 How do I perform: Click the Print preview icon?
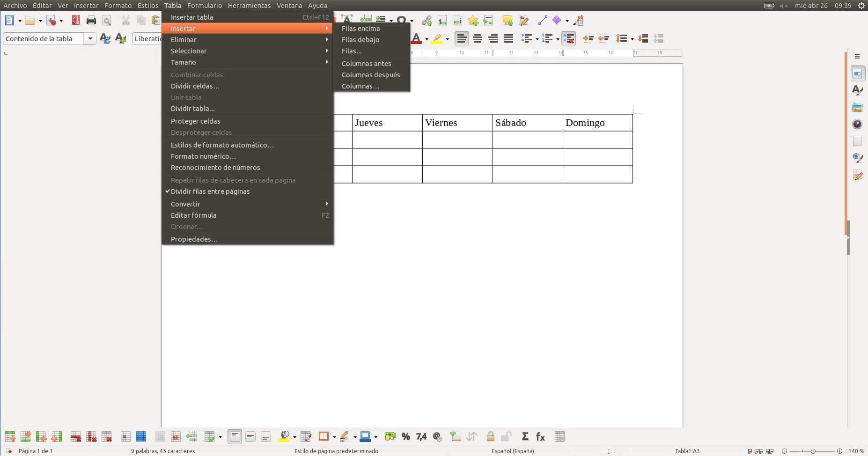click(107, 21)
